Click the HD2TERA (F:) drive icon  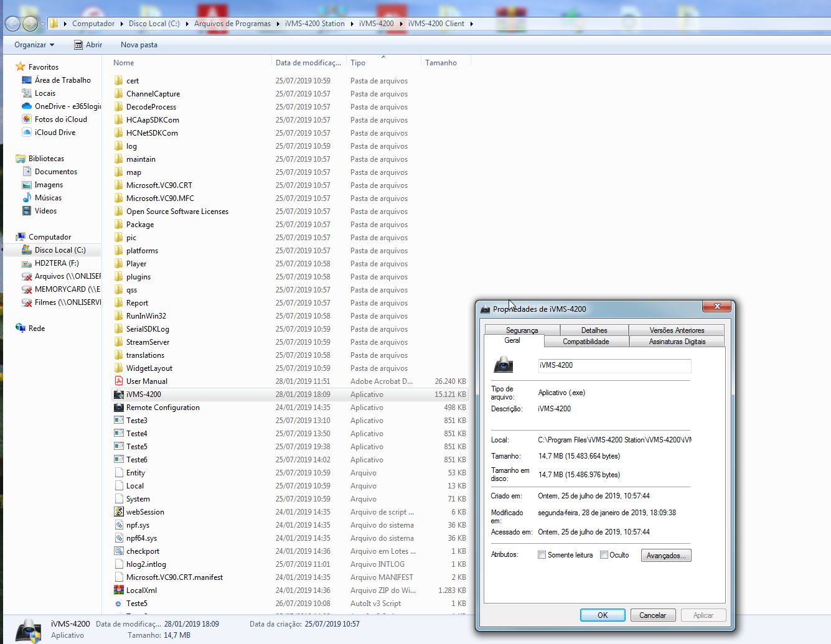coord(27,263)
